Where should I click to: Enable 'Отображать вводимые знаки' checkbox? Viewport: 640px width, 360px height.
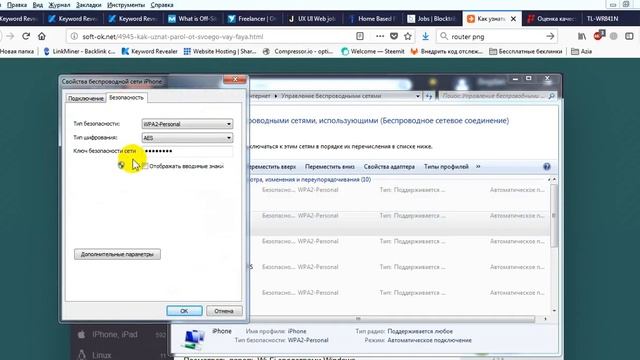click(x=145, y=166)
